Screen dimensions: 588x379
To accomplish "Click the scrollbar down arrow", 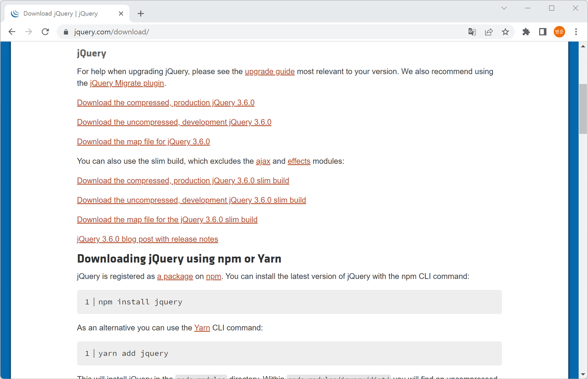I will point(583,374).
